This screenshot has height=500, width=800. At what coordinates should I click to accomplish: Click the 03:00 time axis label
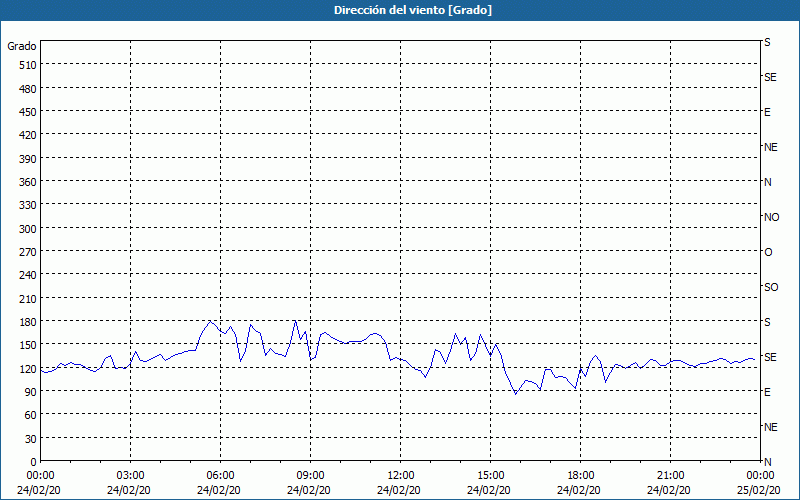click(x=131, y=476)
